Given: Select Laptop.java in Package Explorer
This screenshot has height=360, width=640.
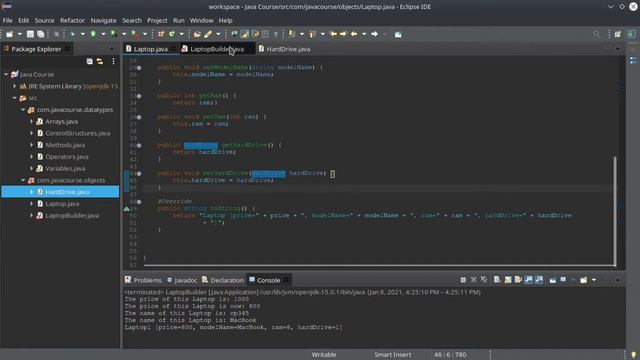Looking at the screenshot, I should tap(62, 204).
